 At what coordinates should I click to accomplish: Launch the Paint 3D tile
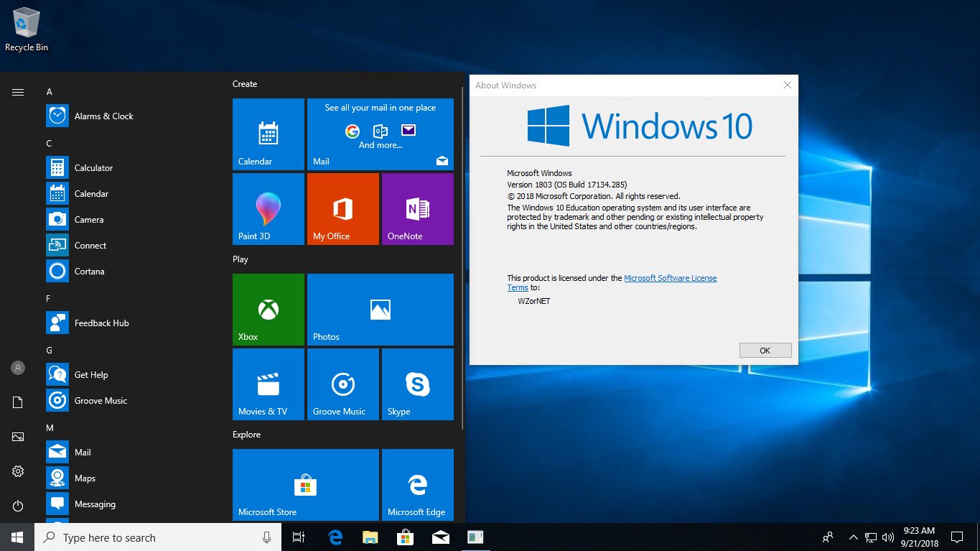269,209
